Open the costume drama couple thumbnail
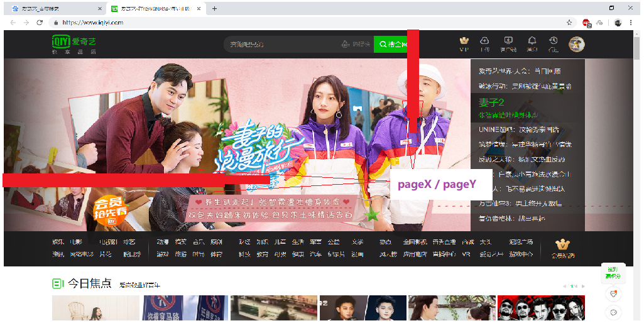644x328 pixels. pos(451,308)
